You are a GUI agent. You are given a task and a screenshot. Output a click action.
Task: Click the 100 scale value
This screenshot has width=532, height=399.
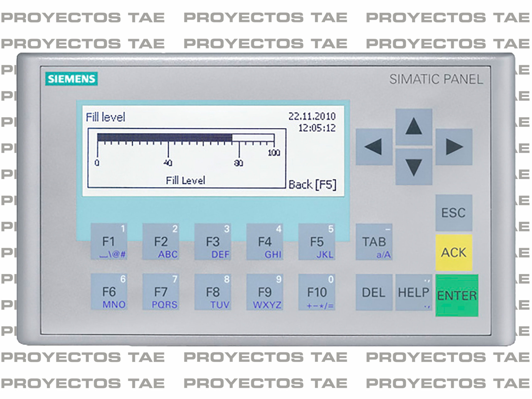point(274,153)
